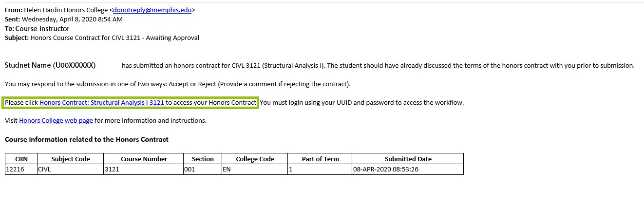644x207 pixels.
Task: Click the donotreply@memphis.edu sender email link
Action: (152, 10)
